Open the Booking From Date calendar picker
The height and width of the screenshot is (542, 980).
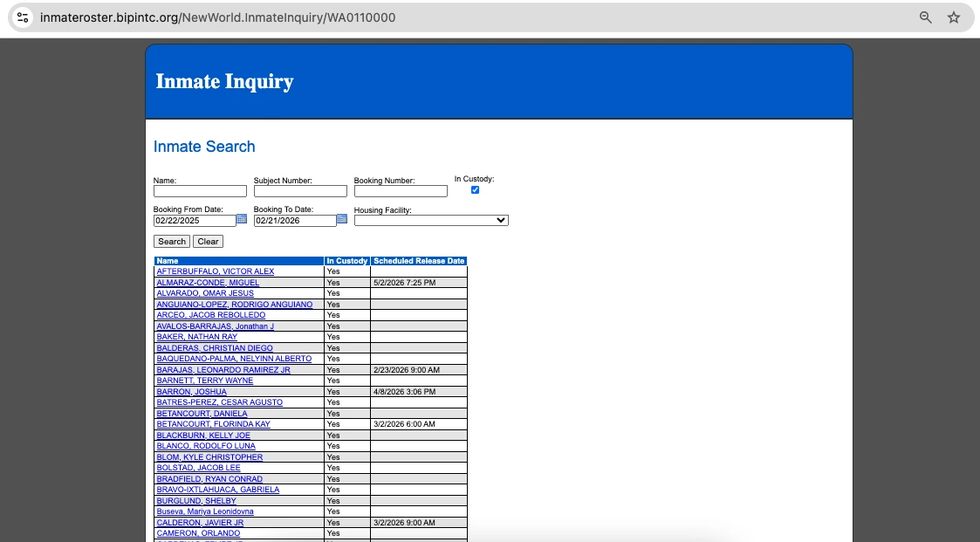click(x=242, y=219)
